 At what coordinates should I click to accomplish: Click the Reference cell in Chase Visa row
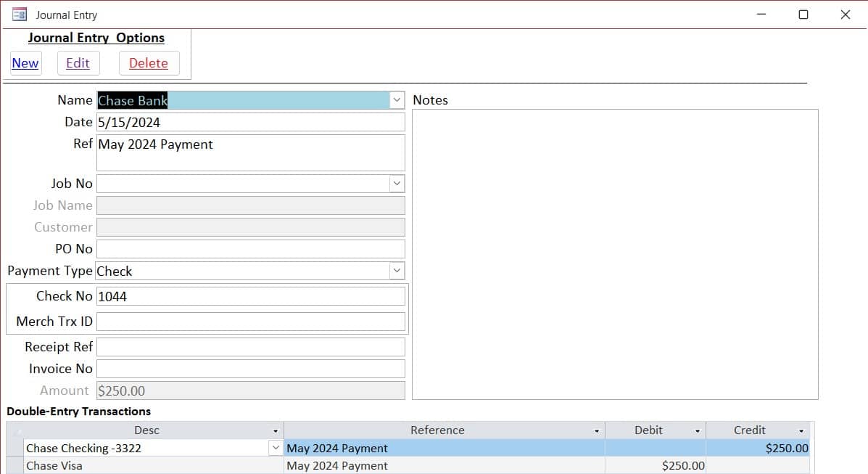point(445,466)
